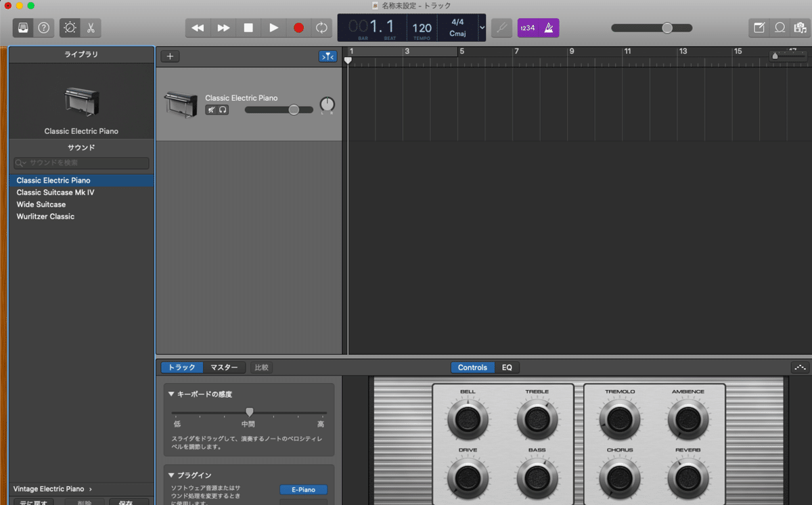Toggle Smart Controls dial button
Screen dimensions: 812x505
tap(70, 28)
